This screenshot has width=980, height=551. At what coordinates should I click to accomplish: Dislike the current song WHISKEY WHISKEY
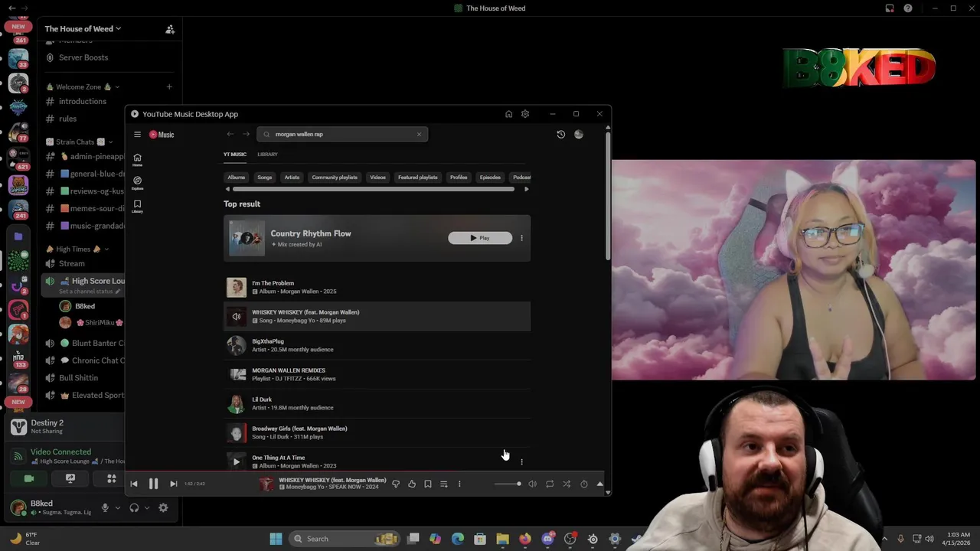click(x=396, y=484)
